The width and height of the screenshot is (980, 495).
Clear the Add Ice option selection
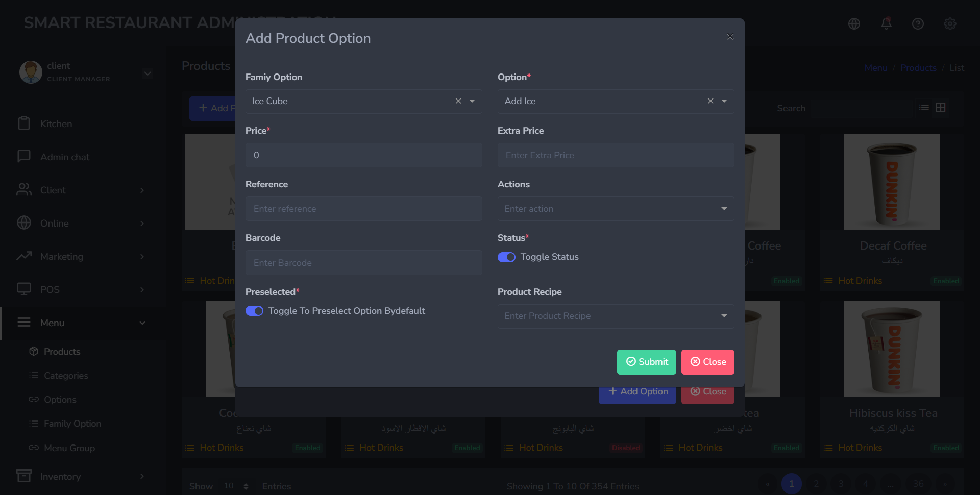click(710, 101)
